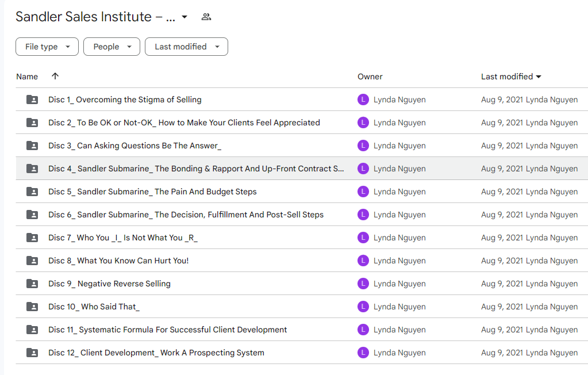Select Disc 12_ Client Development_ Work A Prospecting System
Screen dimensions: 588x375
156,353
